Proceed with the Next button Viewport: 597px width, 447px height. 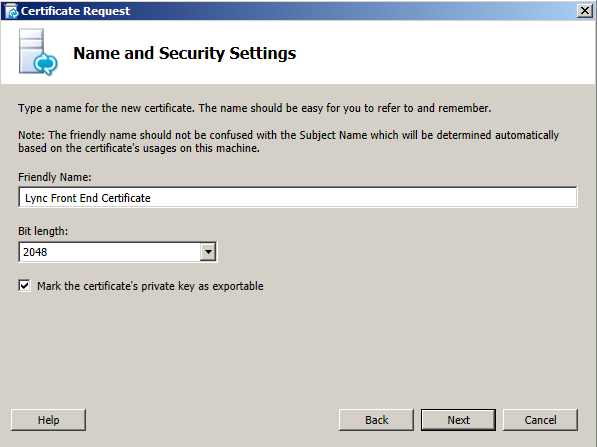click(x=458, y=420)
